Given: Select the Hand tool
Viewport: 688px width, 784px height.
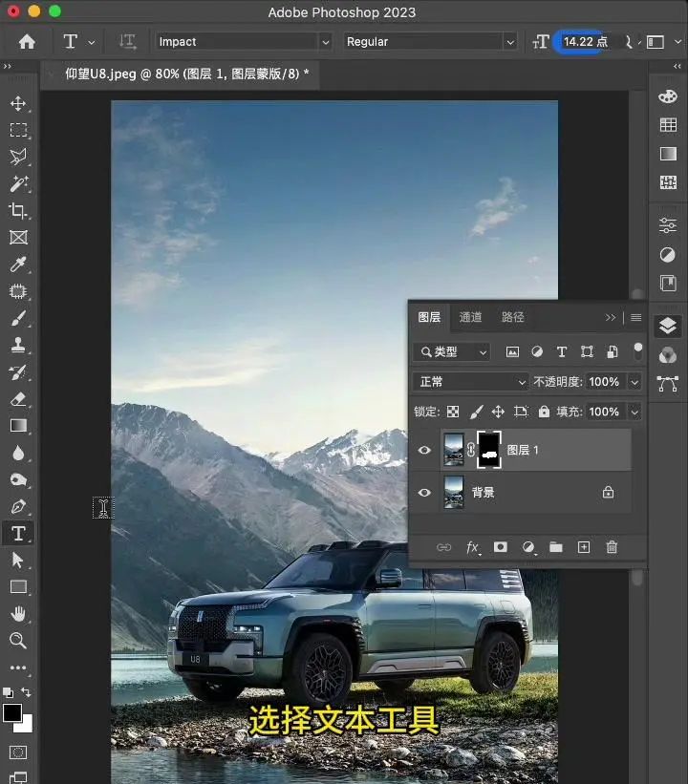Looking at the screenshot, I should click(18, 613).
